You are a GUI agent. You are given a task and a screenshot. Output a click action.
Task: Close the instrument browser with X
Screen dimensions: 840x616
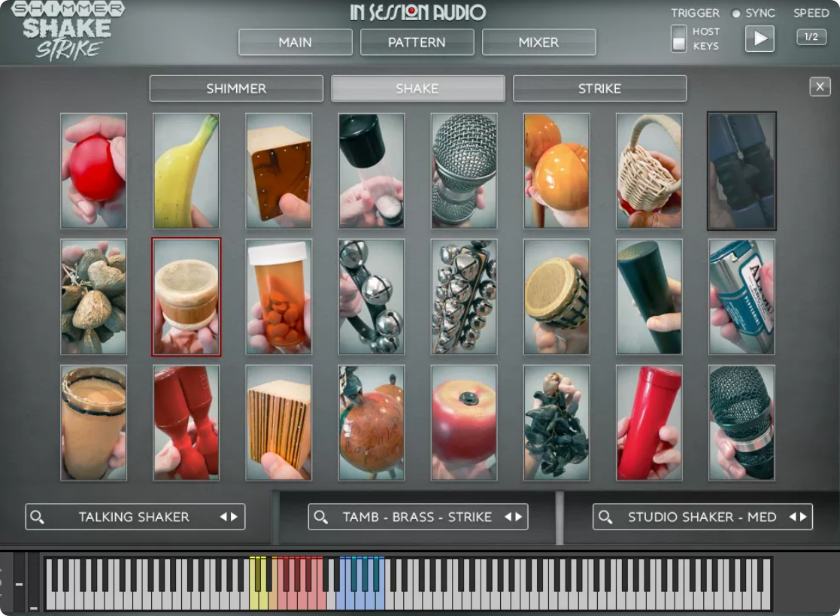point(820,86)
